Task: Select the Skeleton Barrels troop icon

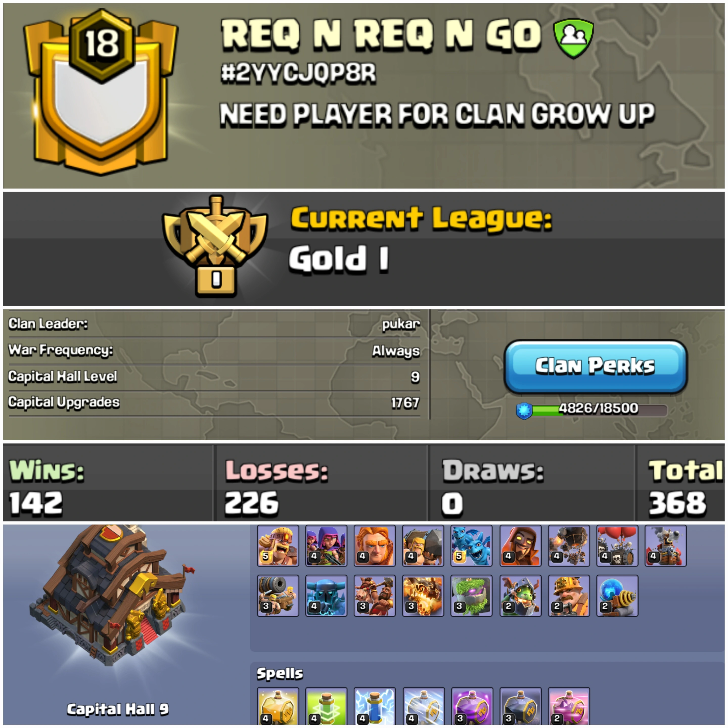Action: click(617, 546)
